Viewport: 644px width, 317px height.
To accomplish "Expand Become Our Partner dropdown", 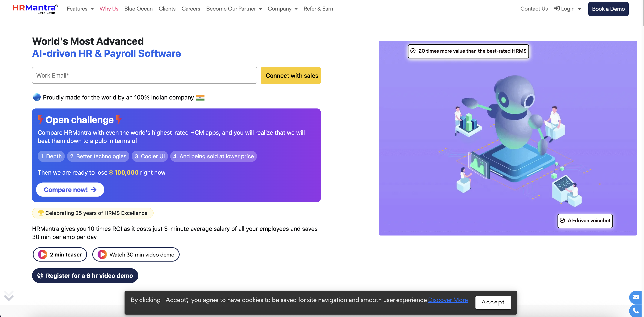I will click(234, 9).
